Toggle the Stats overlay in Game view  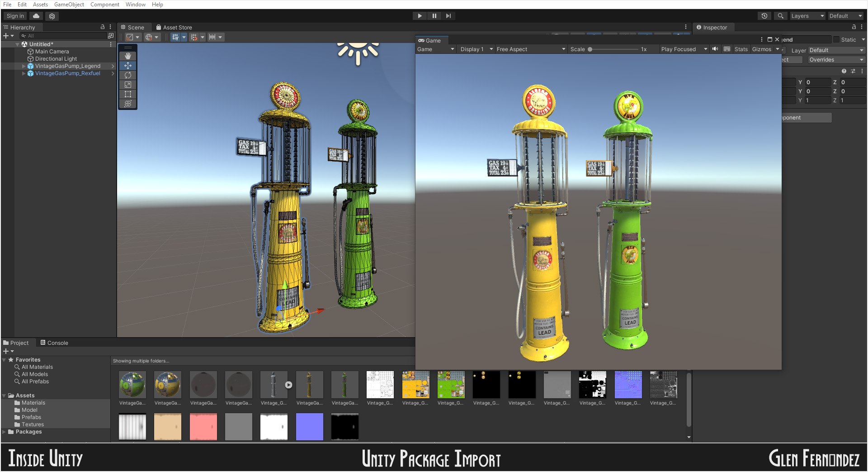(741, 49)
